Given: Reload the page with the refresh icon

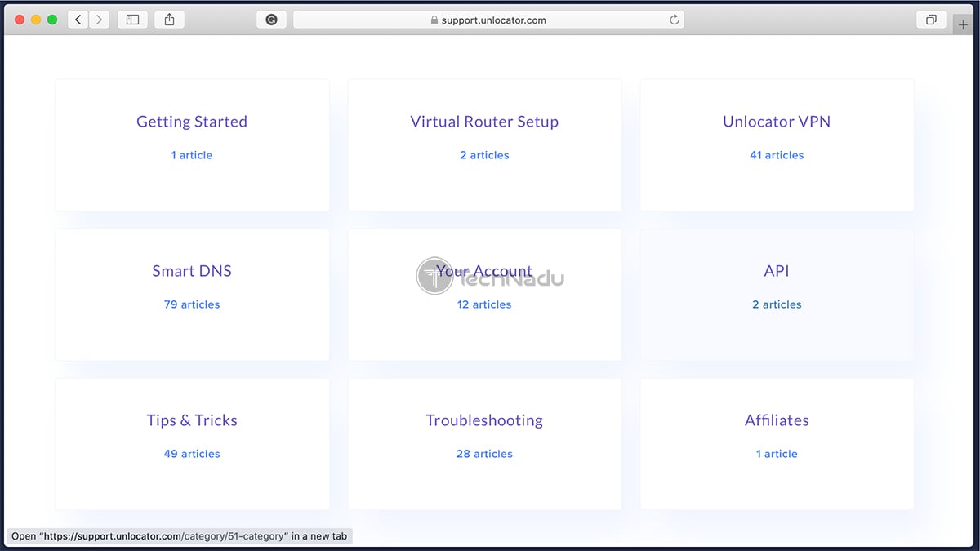Looking at the screenshot, I should (675, 20).
